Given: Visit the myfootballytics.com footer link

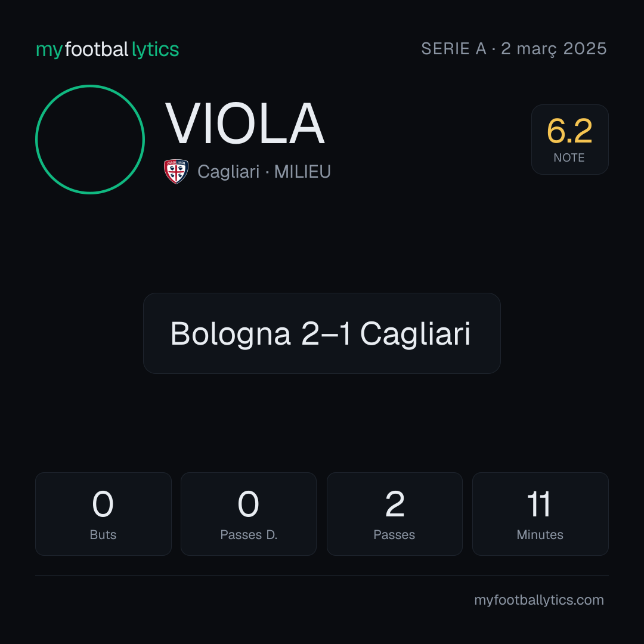Looking at the screenshot, I should (x=539, y=600).
